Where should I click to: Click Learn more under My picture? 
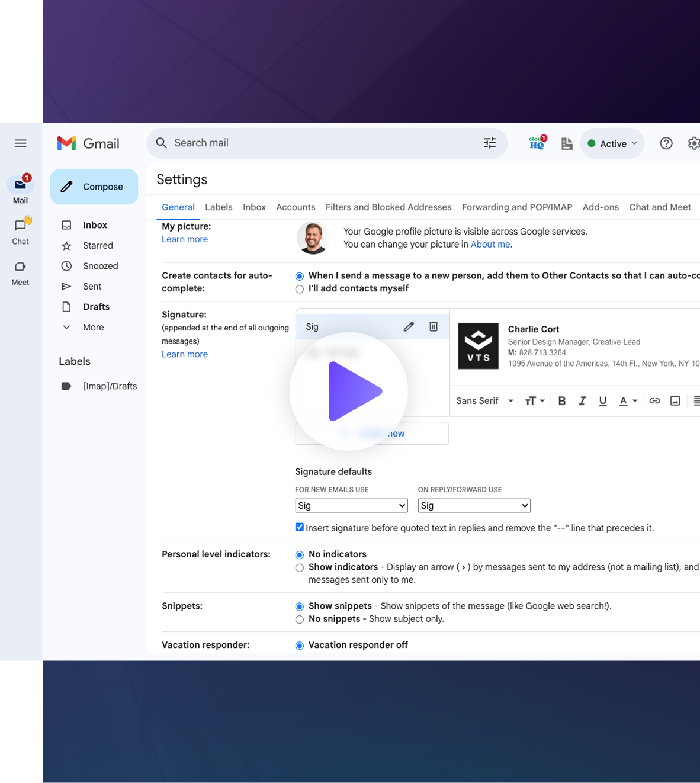(185, 239)
